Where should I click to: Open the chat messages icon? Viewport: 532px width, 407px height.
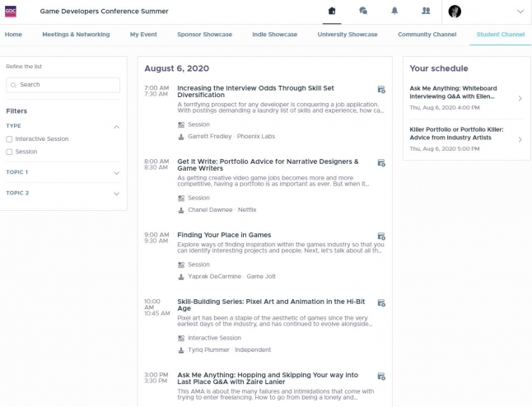click(x=363, y=12)
